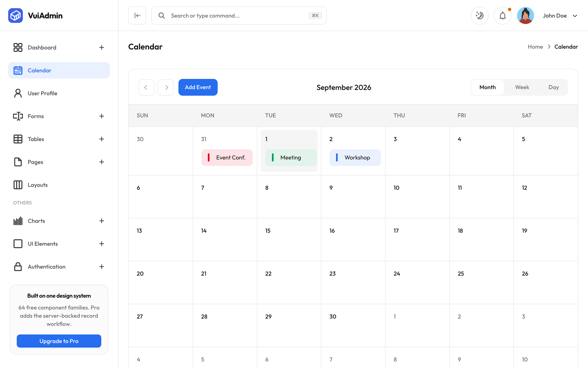Select day 27 cell

pyautogui.click(x=161, y=325)
